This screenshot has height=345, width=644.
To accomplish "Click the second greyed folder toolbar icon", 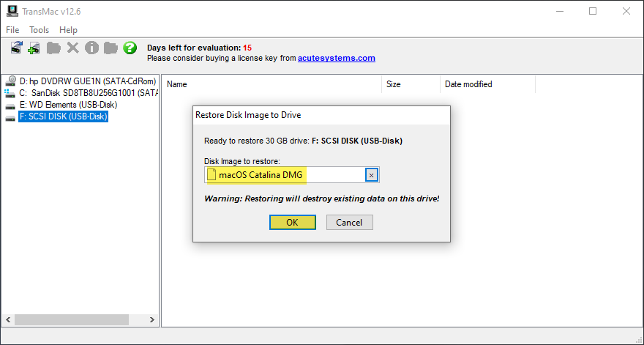I will 111,48.
